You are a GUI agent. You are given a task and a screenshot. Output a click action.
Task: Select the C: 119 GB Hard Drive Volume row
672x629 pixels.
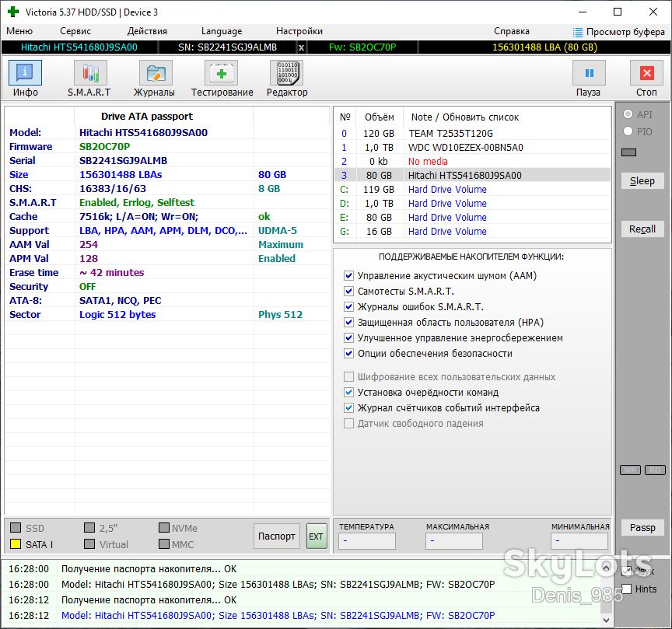(x=472, y=190)
